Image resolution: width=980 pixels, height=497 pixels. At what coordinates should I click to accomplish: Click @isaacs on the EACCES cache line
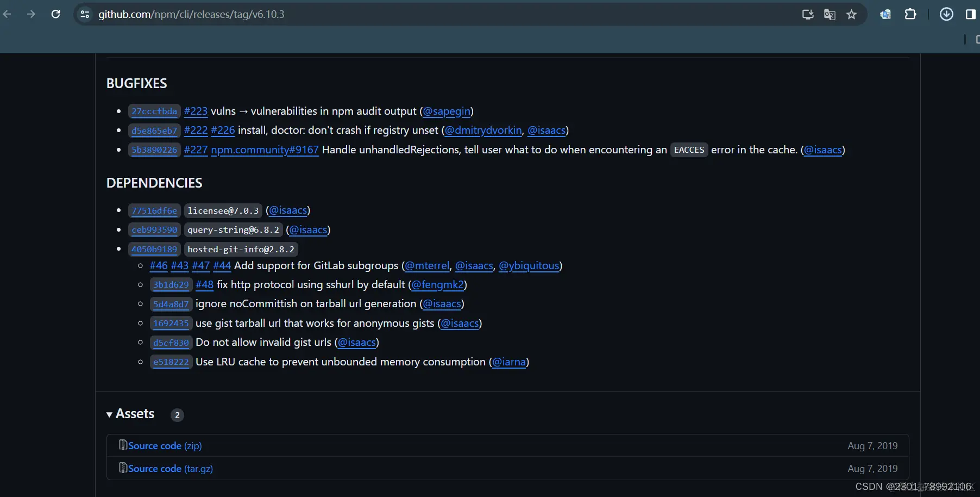(823, 150)
